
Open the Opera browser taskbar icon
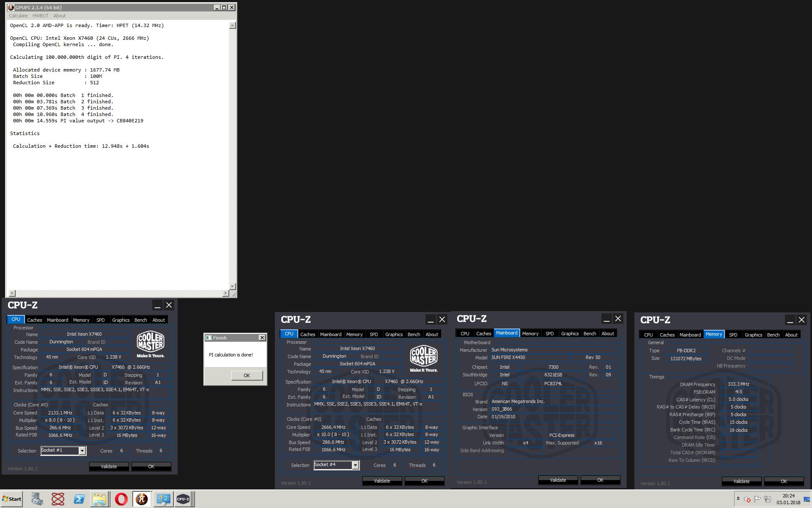point(121,499)
